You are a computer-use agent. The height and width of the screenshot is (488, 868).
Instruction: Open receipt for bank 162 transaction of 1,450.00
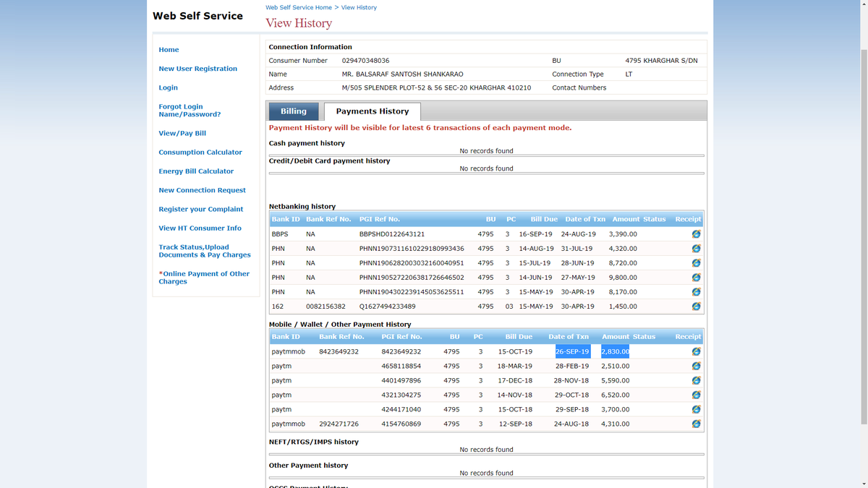(x=696, y=306)
